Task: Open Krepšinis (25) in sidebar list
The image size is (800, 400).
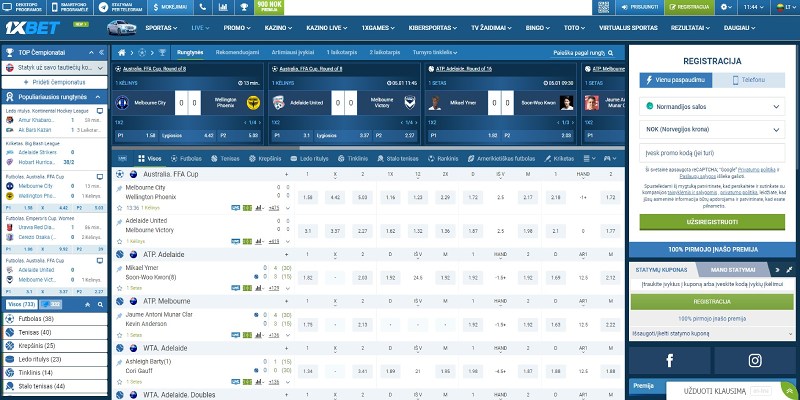Action: [54, 346]
